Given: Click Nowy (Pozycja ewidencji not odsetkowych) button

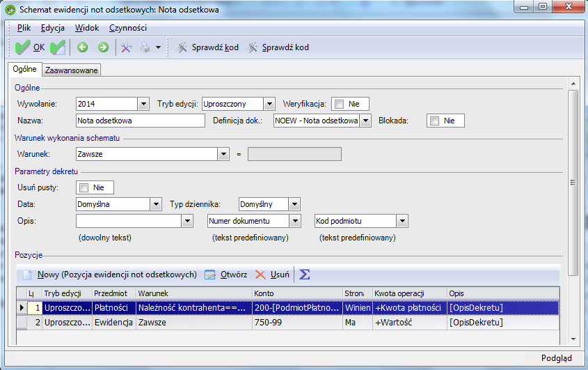Looking at the screenshot, I should pos(117,275).
